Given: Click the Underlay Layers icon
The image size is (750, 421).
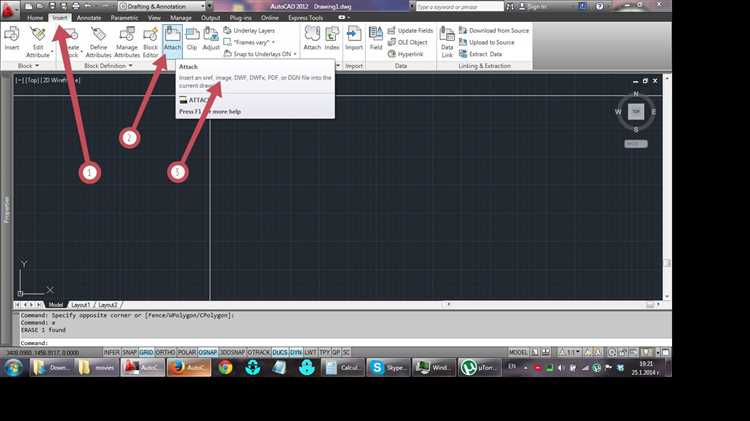Looking at the screenshot, I should [x=227, y=30].
